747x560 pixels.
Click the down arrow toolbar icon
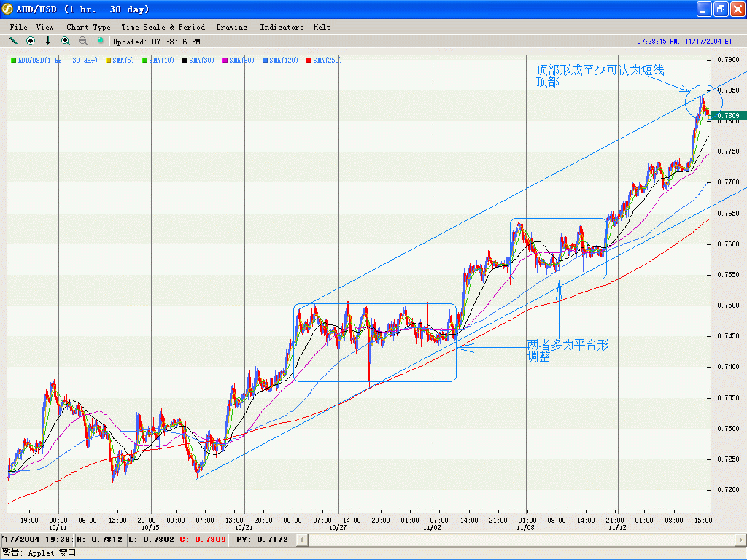pos(47,41)
